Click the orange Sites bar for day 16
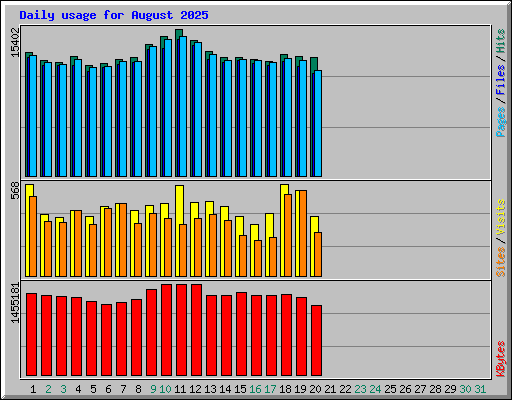Image resolution: width=512 pixels, height=400 pixels. click(x=258, y=259)
